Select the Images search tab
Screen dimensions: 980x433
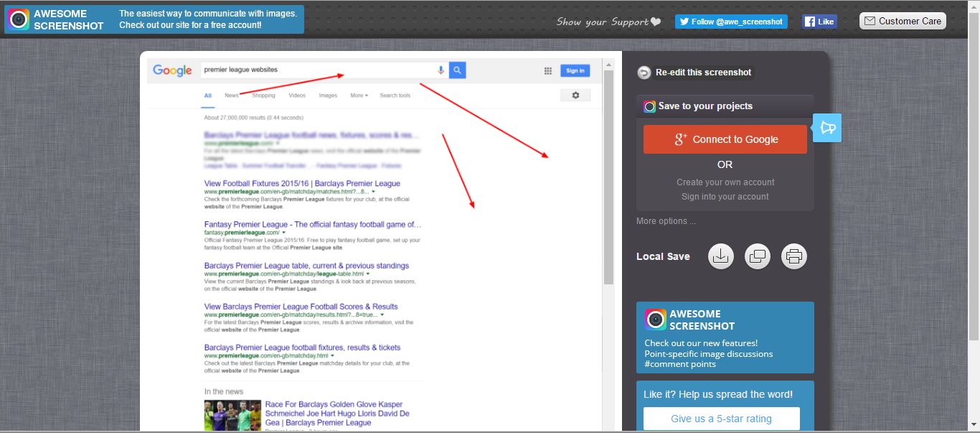[x=328, y=96]
